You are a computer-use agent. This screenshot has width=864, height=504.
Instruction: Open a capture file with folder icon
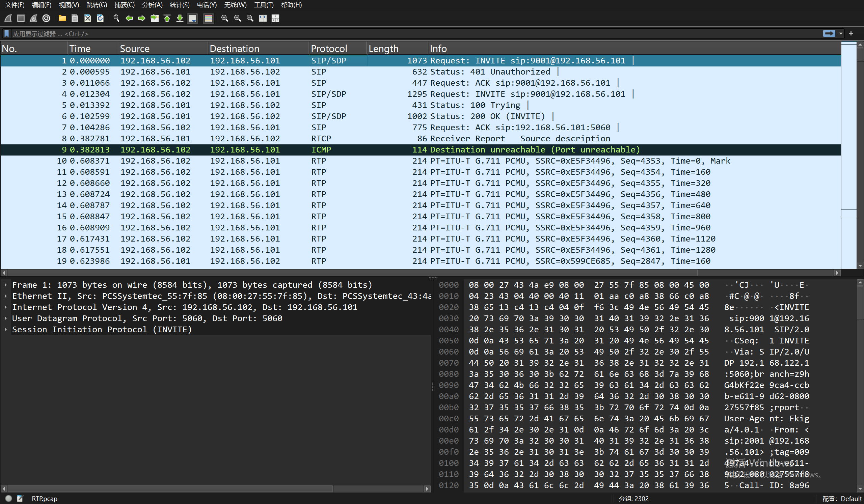(62, 18)
